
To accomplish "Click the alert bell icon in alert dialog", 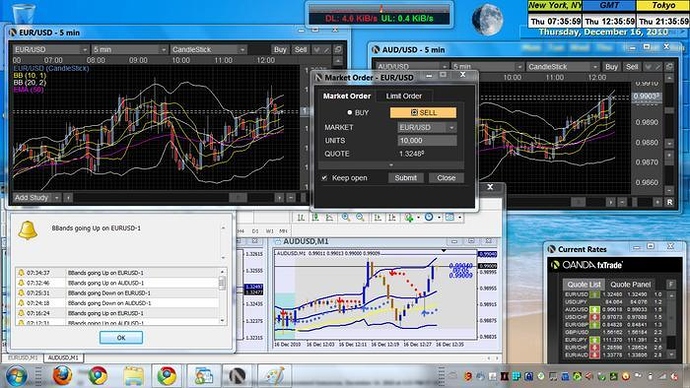I will click(27, 230).
